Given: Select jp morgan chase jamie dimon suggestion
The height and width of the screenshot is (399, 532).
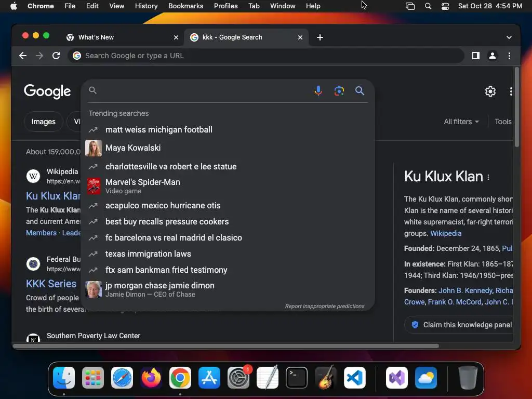Looking at the screenshot, I should click(x=228, y=289).
